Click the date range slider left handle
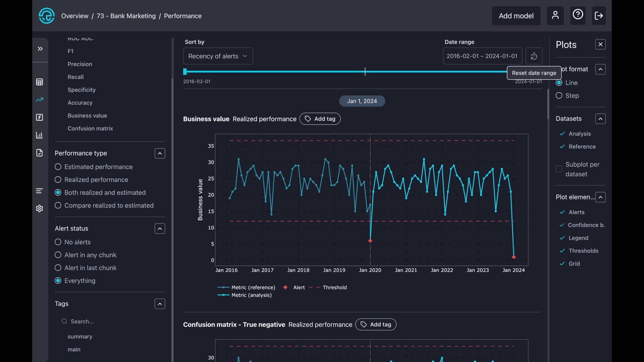 (x=185, y=71)
